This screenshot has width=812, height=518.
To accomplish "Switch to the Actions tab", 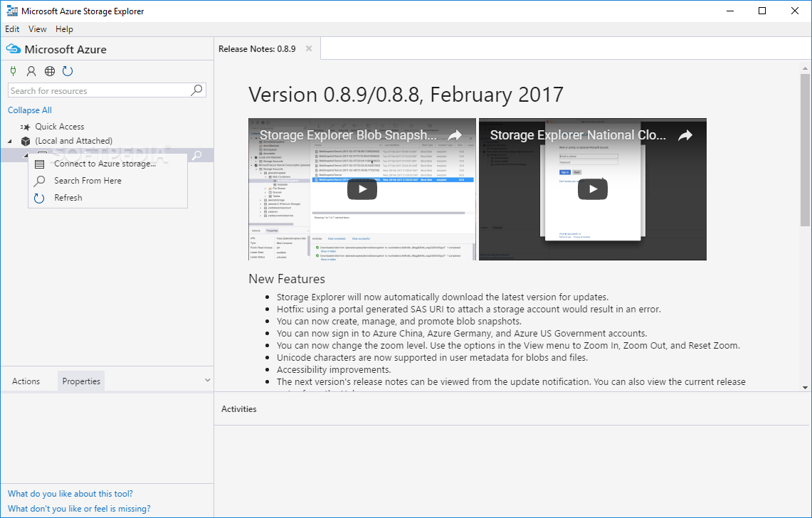I will pos(26,381).
